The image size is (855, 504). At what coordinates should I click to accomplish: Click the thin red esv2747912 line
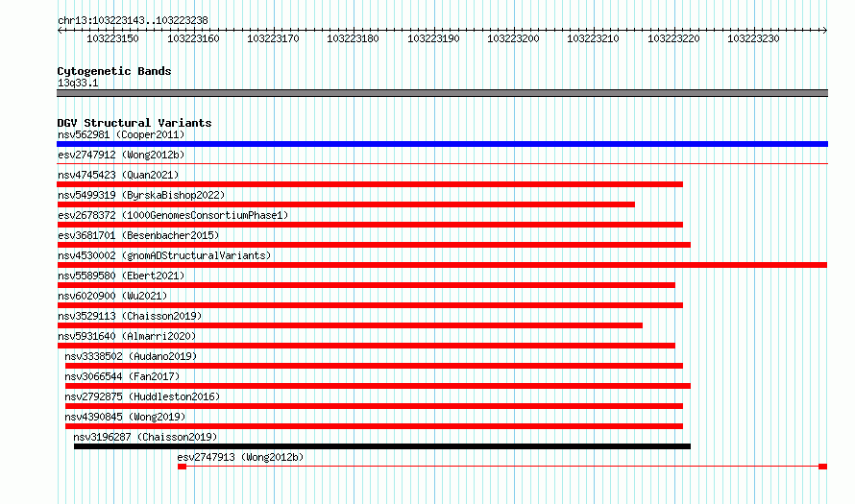(x=442, y=163)
